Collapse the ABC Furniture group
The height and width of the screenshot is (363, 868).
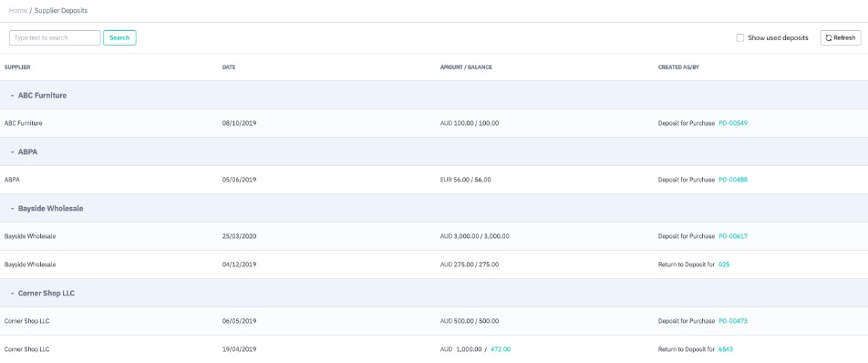click(12, 95)
